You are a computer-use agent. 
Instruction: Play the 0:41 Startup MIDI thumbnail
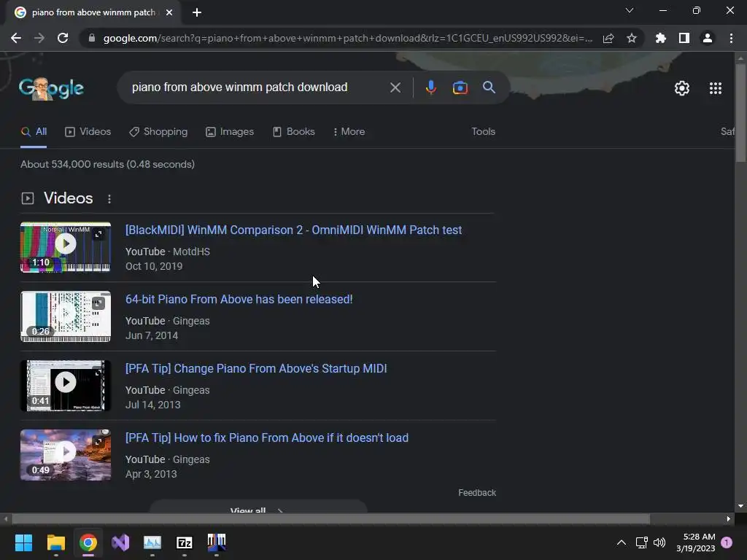pos(66,386)
